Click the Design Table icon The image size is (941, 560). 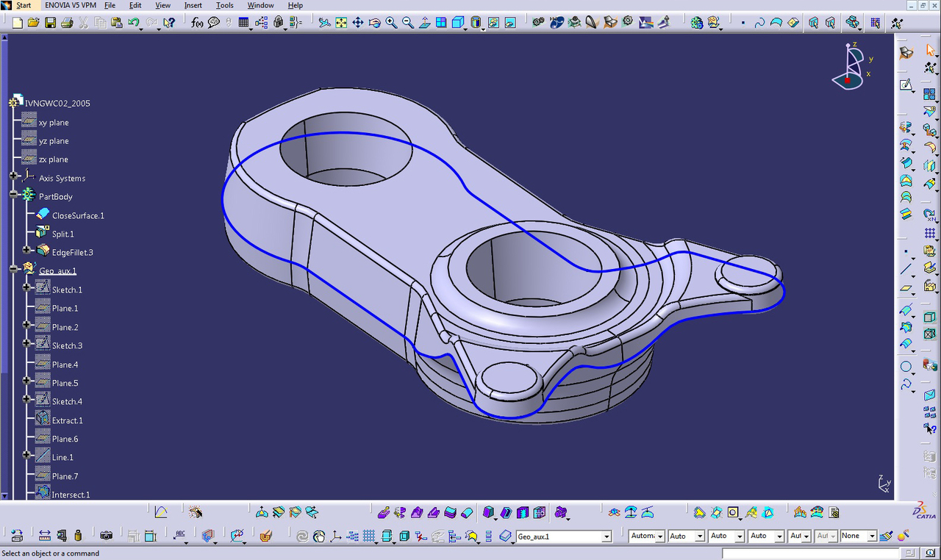[243, 23]
